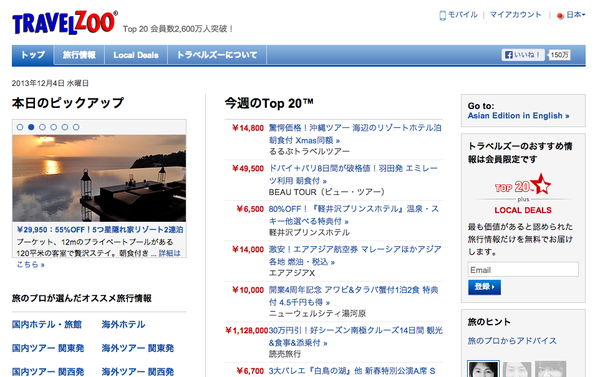Open the トラベルズーについて tab

tap(217, 55)
